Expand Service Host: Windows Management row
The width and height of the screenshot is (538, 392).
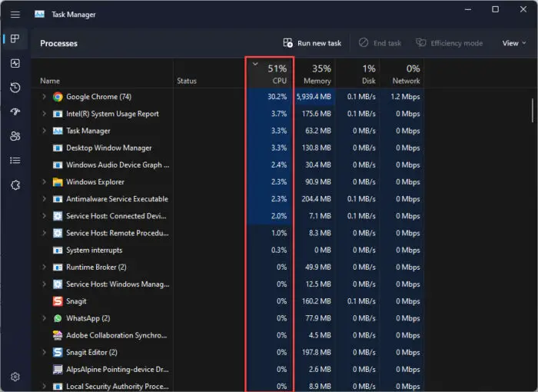click(44, 284)
